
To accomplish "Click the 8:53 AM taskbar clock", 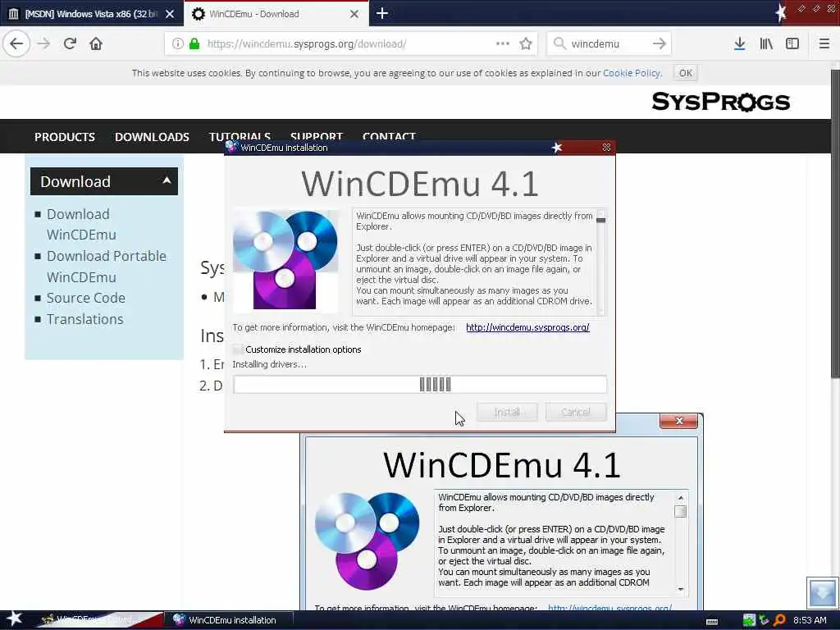I will click(810, 620).
